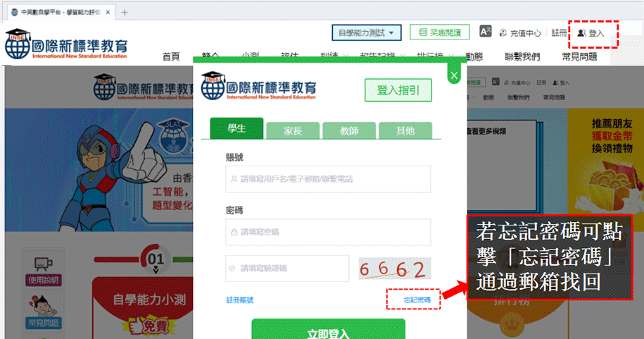644x339 pixels.
Task: Select the 教師 tab
Action: pos(349,131)
